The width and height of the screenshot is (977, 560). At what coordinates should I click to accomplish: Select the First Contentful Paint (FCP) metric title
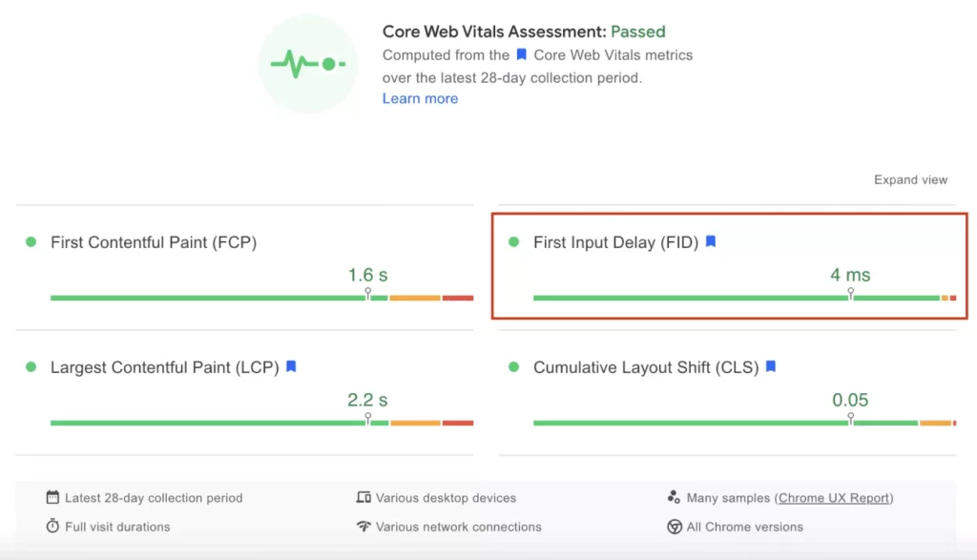point(154,242)
